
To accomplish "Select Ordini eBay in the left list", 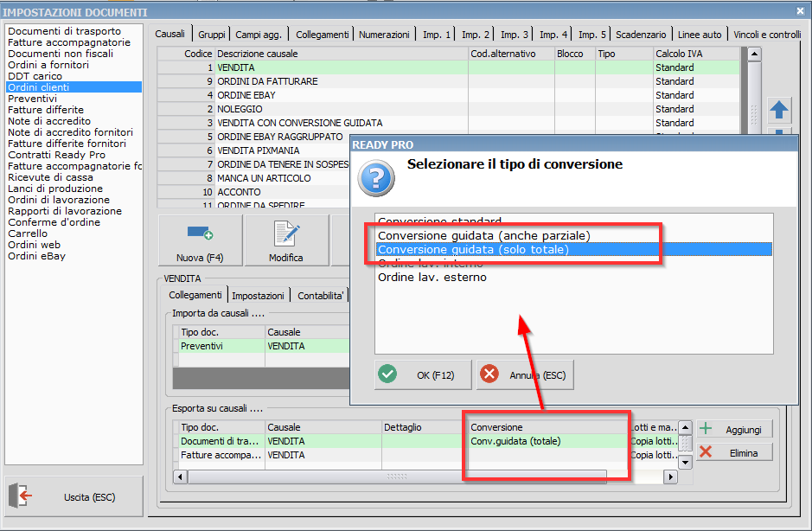I will (74, 256).
